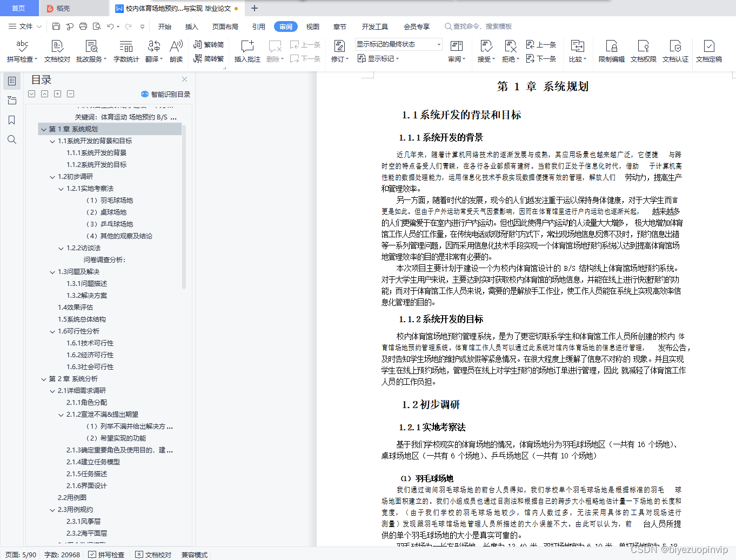The width and height of the screenshot is (736, 560).
Task: Collapse 1.1系统开发的背景和目标 outline node
Action: (x=52, y=141)
